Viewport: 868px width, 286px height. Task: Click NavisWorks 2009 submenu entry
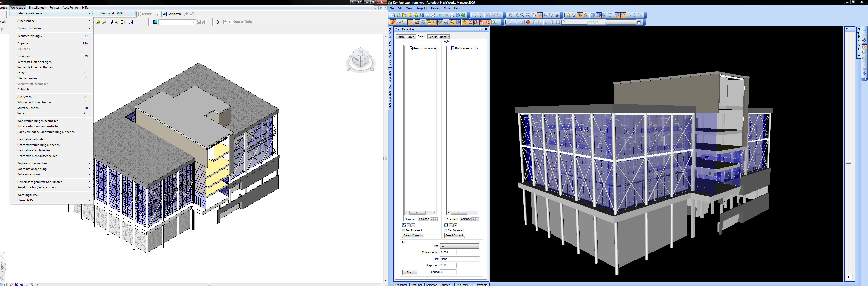114,13
